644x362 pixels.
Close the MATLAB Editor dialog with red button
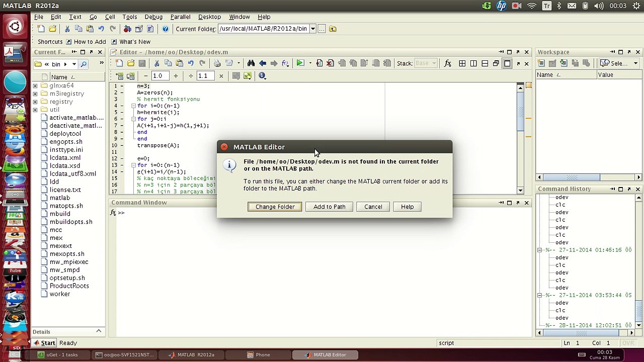click(x=224, y=147)
